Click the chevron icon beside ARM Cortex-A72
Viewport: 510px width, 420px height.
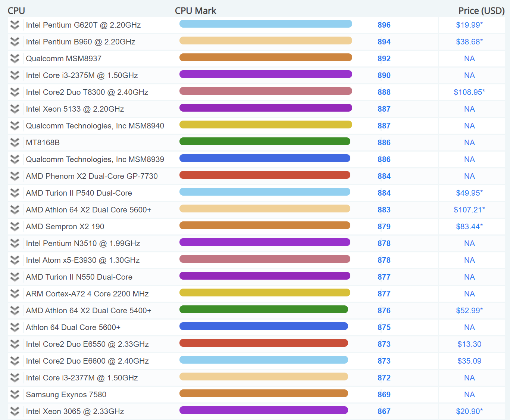pos(15,294)
